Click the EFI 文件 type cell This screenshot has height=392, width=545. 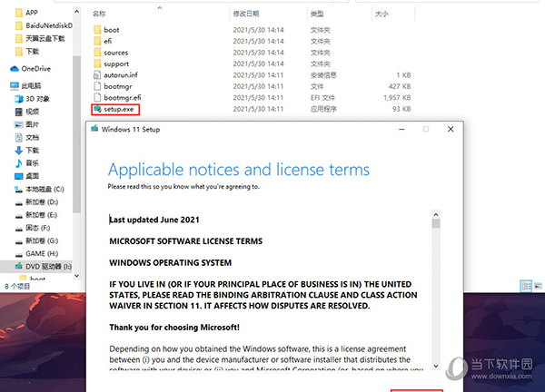point(322,98)
